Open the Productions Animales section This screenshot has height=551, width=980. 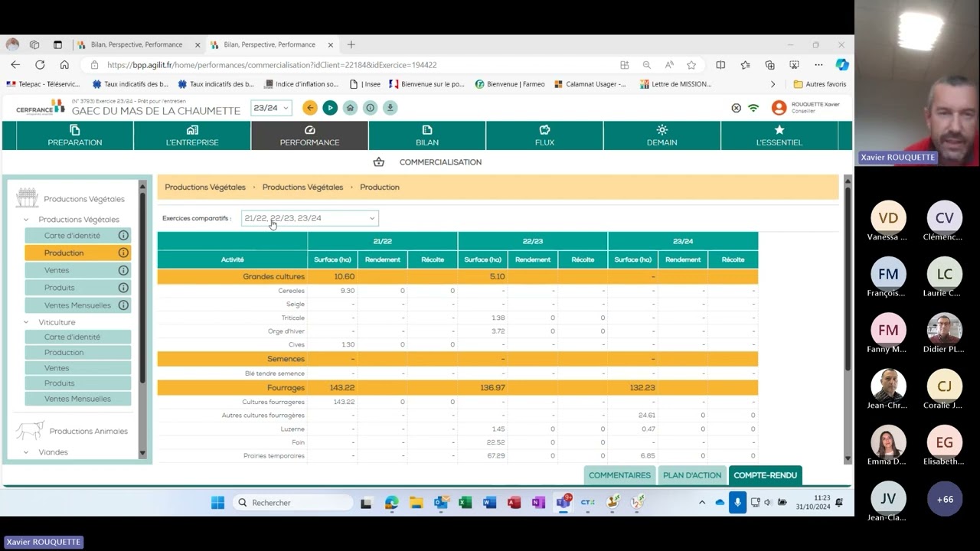(88, 432)
